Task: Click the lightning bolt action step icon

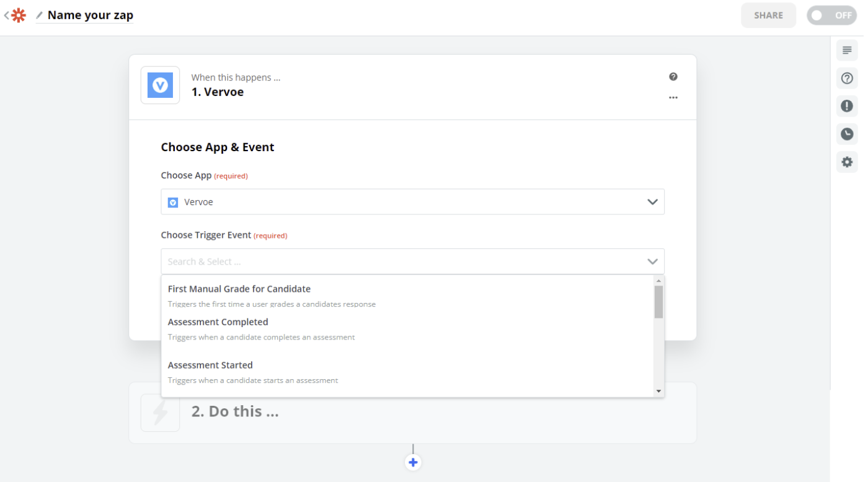Action: pos(160,413)
